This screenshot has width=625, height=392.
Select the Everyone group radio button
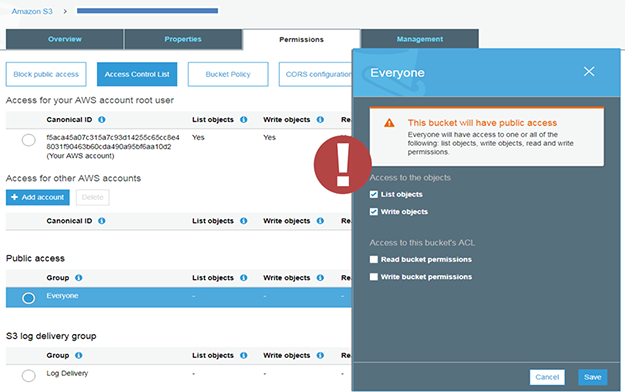28,298
